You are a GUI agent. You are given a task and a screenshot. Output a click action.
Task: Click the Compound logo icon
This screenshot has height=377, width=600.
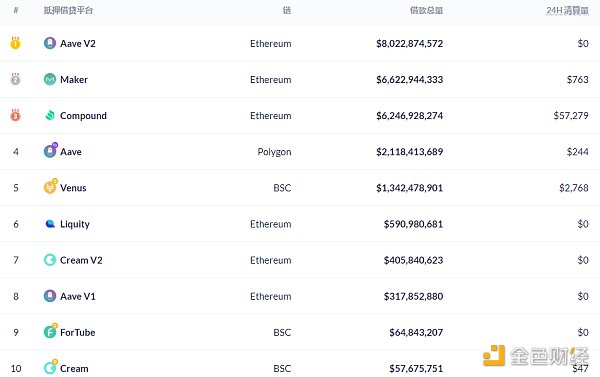[x=50, y=115]
